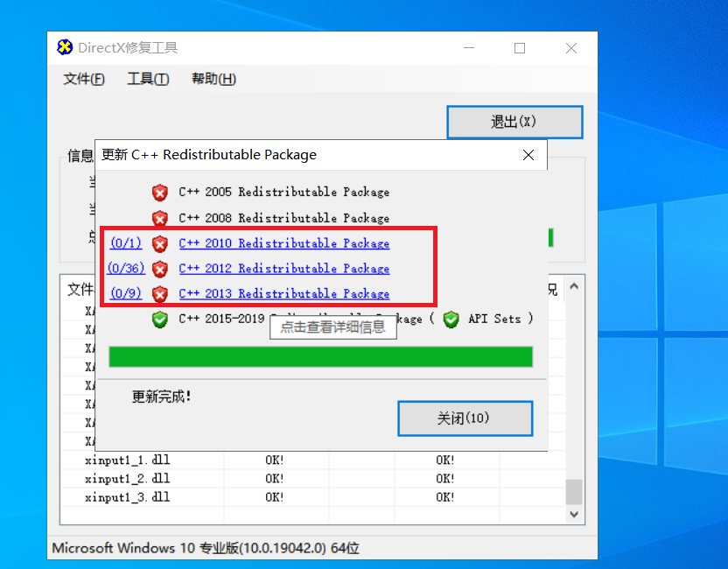The width and height of the screenshot is (728, 569).
Task: Open the 工具(T) menu
Action: (148, 79)
